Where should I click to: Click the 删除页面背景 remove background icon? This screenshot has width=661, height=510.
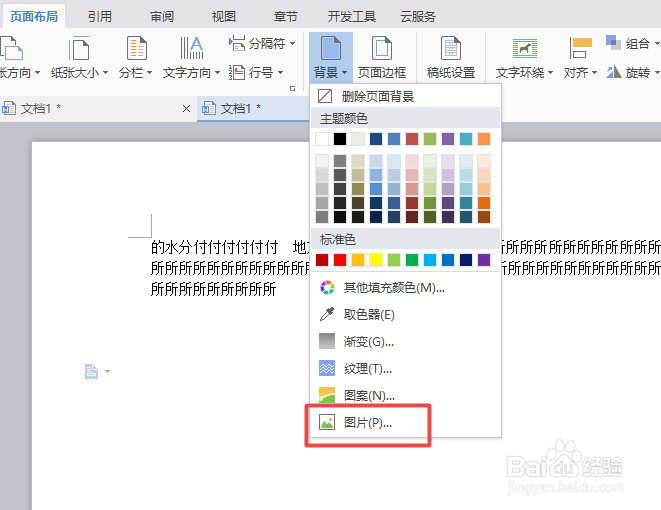tap(325, 96)
